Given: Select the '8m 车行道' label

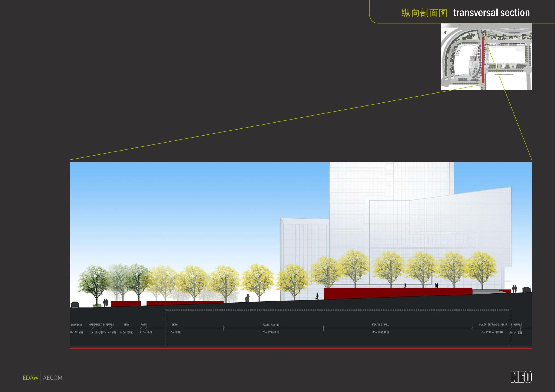Looking at the screenshot, I should point(77,332).
